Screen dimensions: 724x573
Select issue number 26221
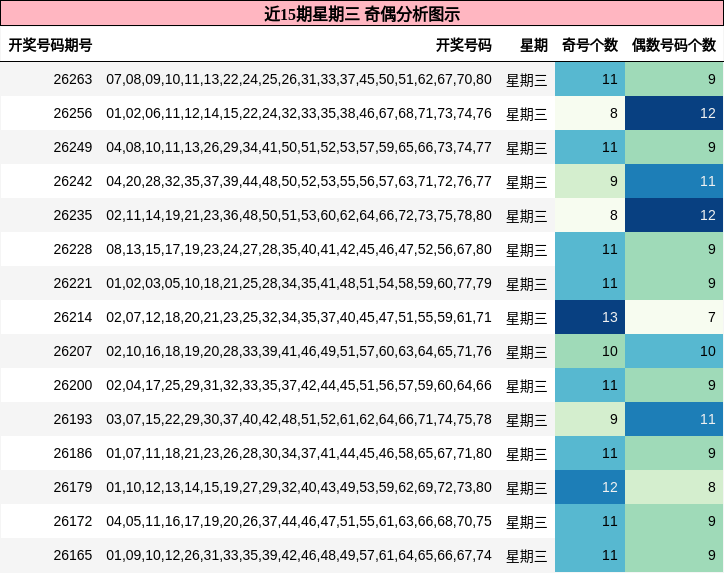(72, 283)
